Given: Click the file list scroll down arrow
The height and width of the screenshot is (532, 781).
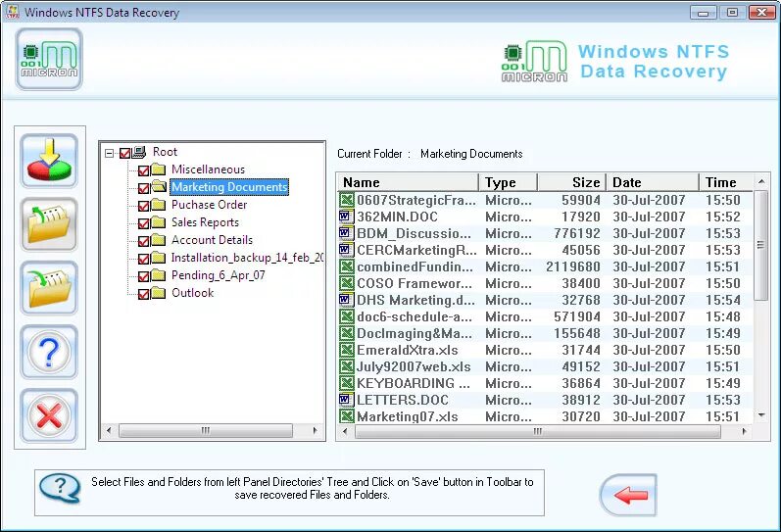Looking at the screenshot, I should [761, 415].
